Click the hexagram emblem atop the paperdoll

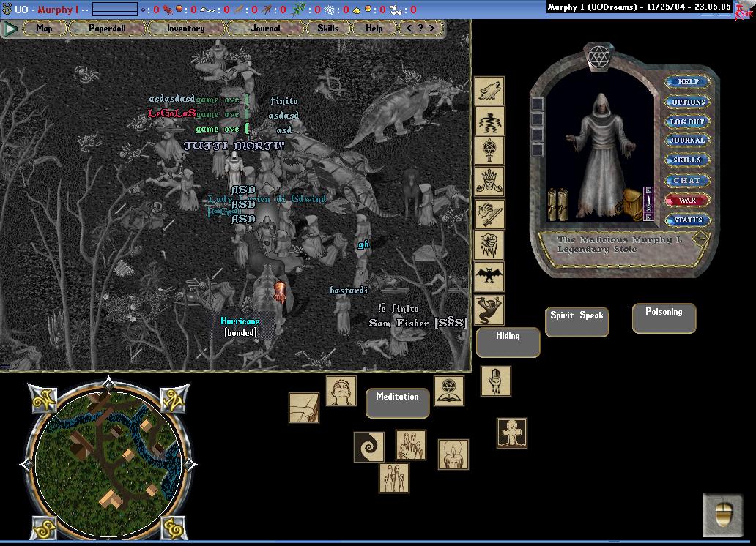pyautogui.click(x=598, y=57)
